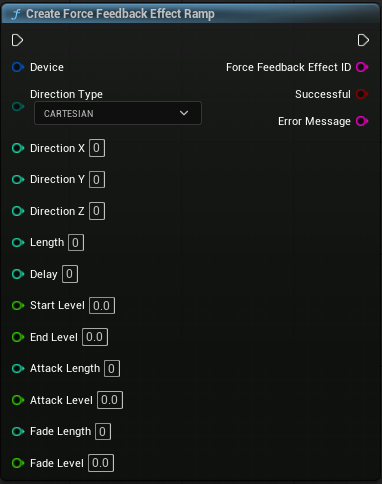Select the blue Device input pin
Image resolution: width=382 pixels, height=484 pixels.
[x=18, y=67]
